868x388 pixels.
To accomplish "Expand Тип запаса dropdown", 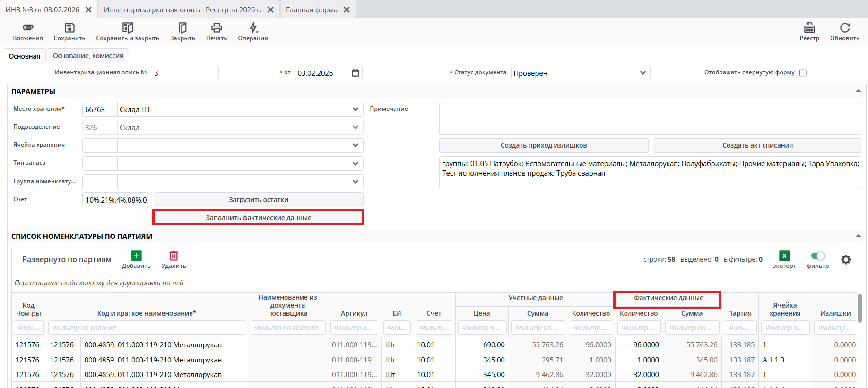I will 355,164.
